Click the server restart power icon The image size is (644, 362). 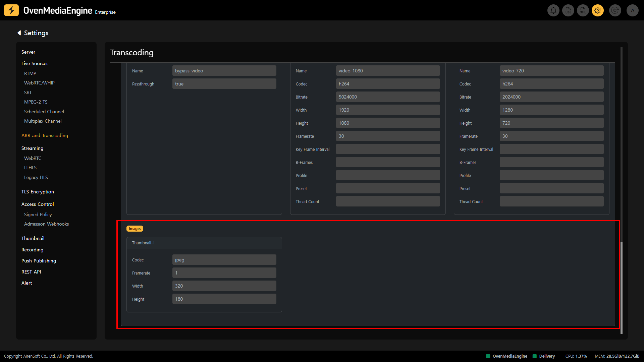(x=615, y=10)
